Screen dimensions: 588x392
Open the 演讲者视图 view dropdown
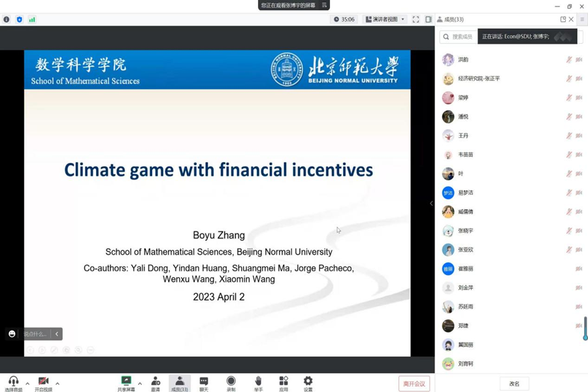click(x=385, y=20)
